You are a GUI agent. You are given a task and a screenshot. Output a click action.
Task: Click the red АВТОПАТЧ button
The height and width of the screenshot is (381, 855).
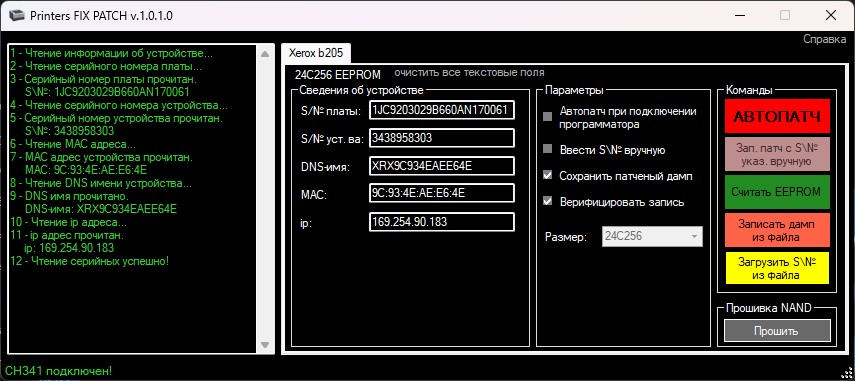pos(777,116)
